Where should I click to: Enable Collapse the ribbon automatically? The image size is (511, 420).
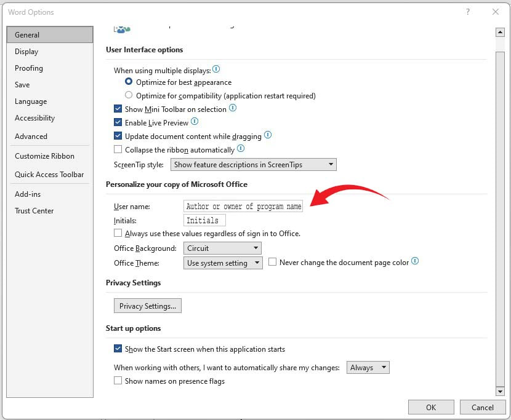118,149
